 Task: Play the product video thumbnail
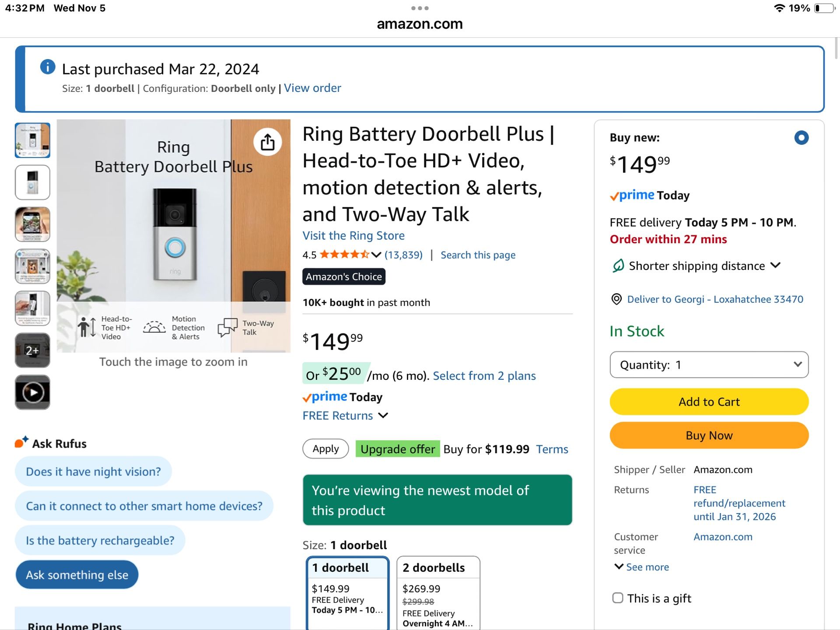point(32,392)
